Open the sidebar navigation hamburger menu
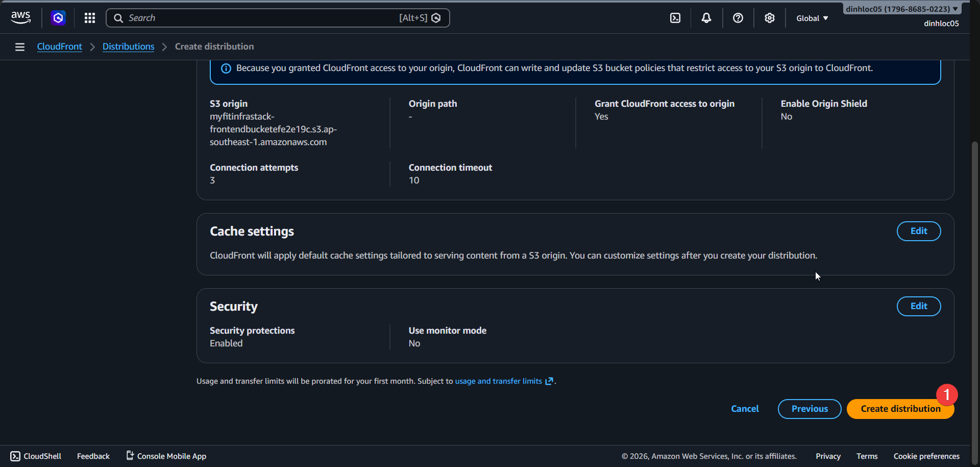Image resolution: width=980 pixels, height=467 pixels. click(19, 46)
